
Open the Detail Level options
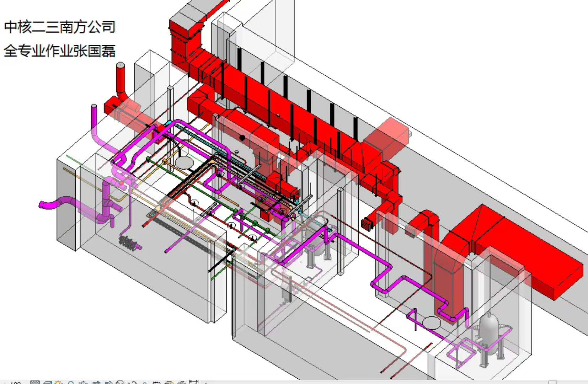[x=35, y=383]
